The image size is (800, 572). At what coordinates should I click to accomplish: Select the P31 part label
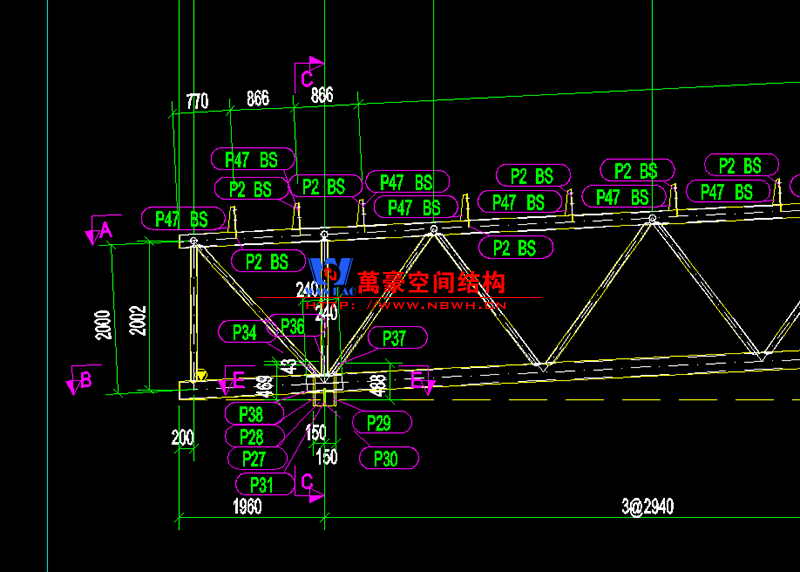tap(261, 485)
